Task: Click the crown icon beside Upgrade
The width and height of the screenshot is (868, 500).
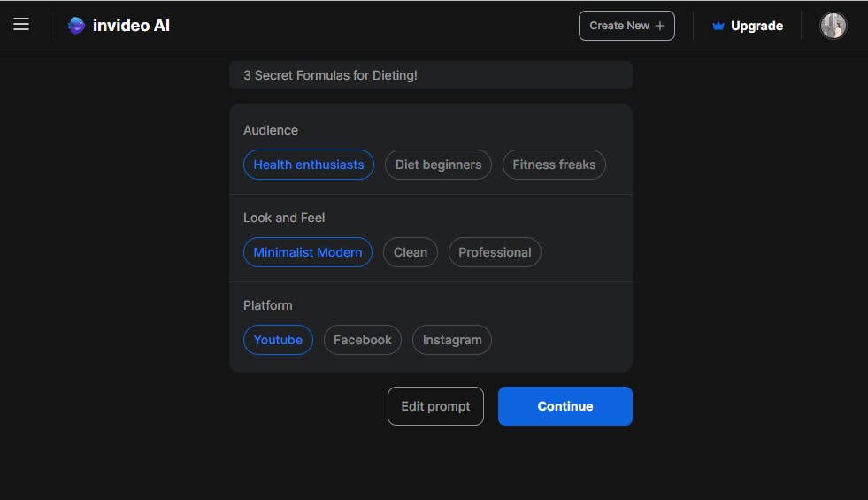Action: tap(718, 27)
